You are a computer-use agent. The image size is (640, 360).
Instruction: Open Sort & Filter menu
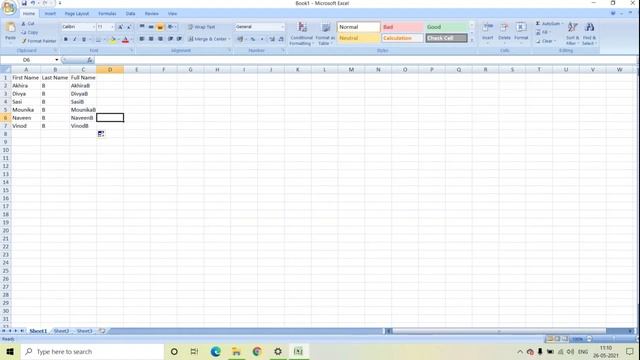(x=572, y=33)
